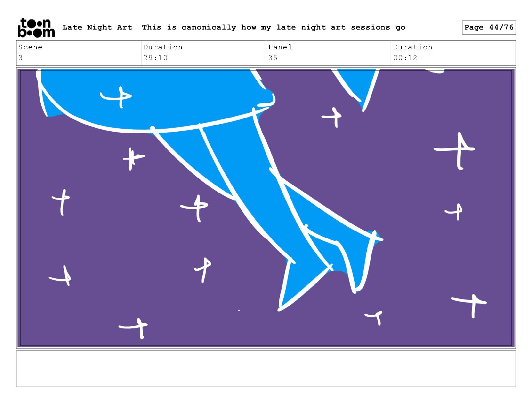Click the scene number value 3

20,58
